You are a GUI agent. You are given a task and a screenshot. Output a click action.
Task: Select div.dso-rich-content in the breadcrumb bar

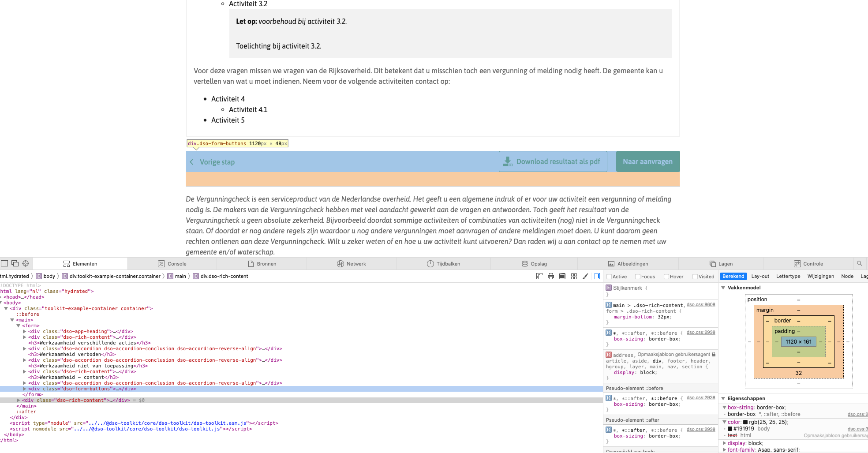pos(224,276)
